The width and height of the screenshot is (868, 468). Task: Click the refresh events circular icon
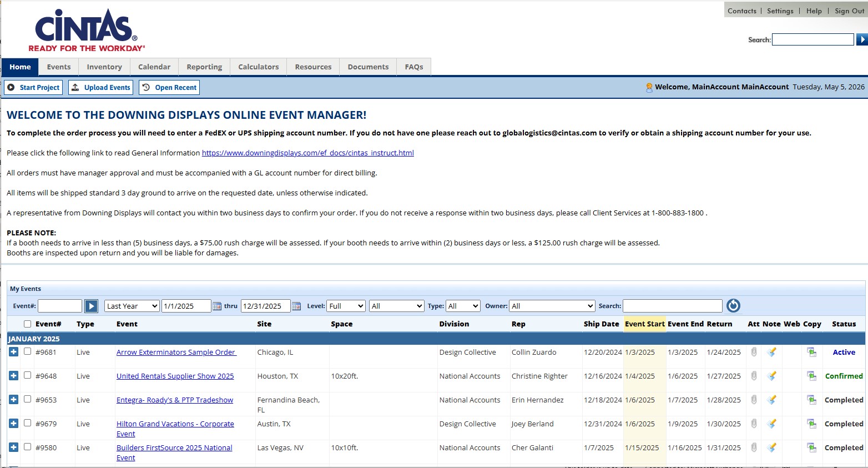point(733,306)
